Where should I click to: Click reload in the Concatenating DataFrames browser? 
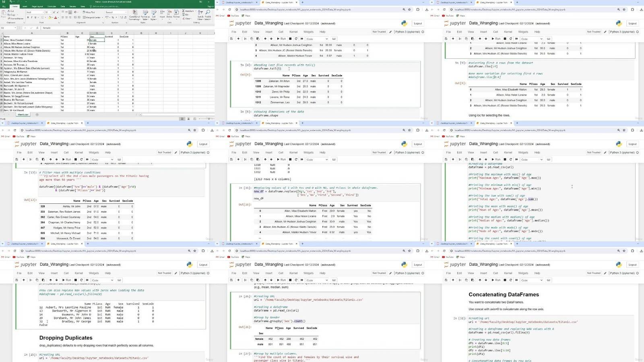444,251
